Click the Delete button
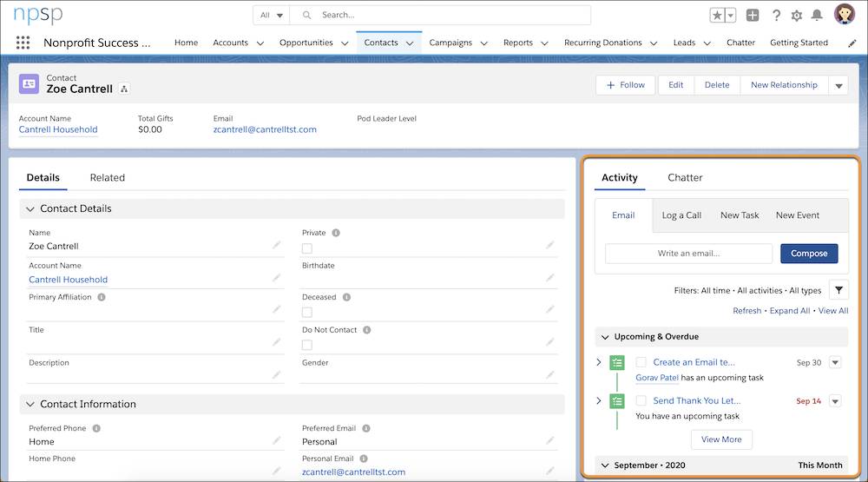The height and width of the screenshot is (482, 868). pyautogui.click(x=717, y=85)
